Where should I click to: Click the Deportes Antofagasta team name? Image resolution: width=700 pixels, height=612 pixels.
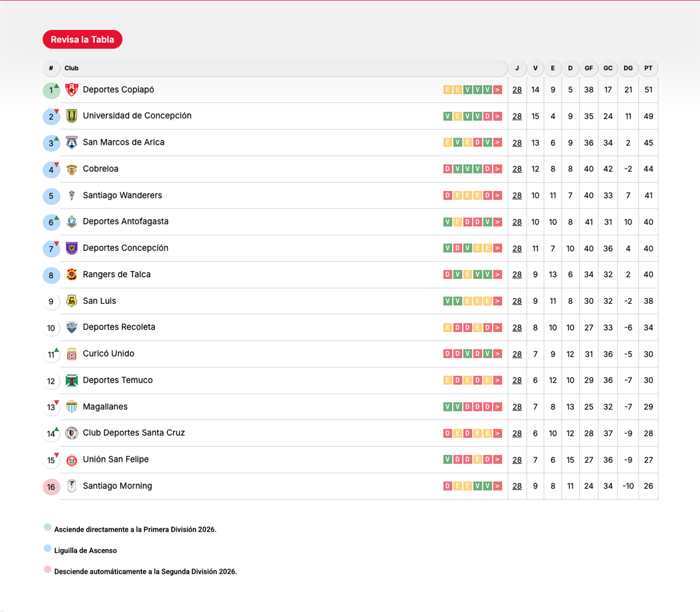click(125, 222)
